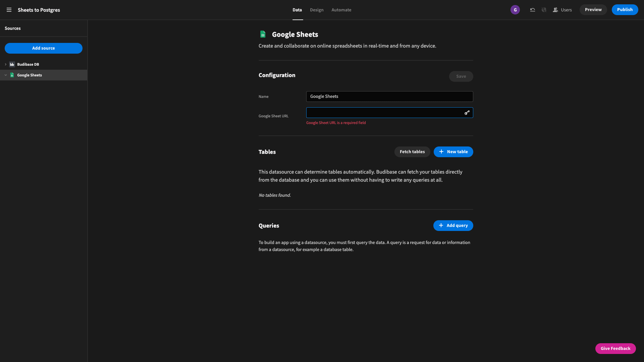Publish the app

click(x=625, y=10)
